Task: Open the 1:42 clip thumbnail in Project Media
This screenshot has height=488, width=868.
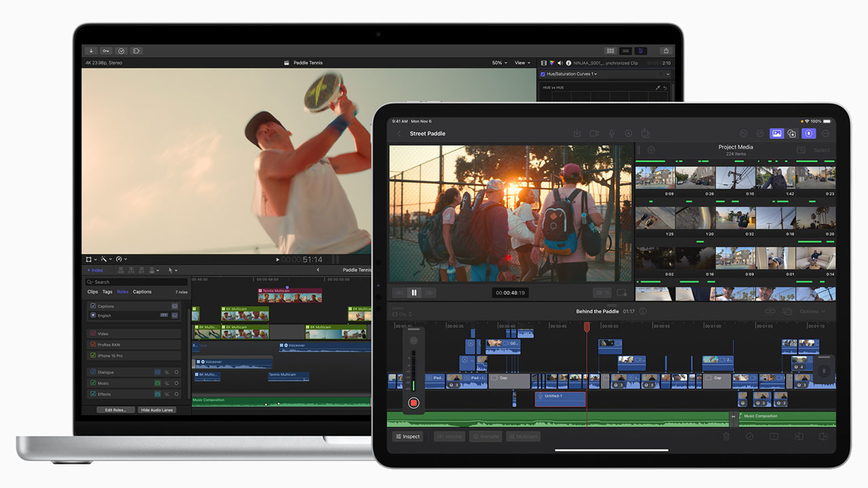Action: pos(776,178)
